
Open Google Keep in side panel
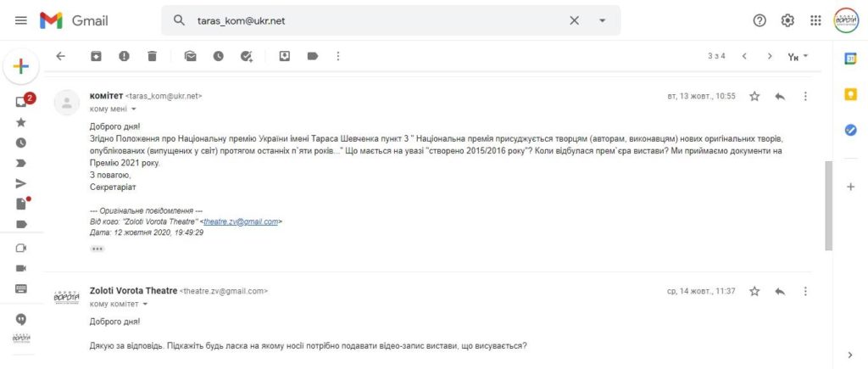click(x=850, y=95)
